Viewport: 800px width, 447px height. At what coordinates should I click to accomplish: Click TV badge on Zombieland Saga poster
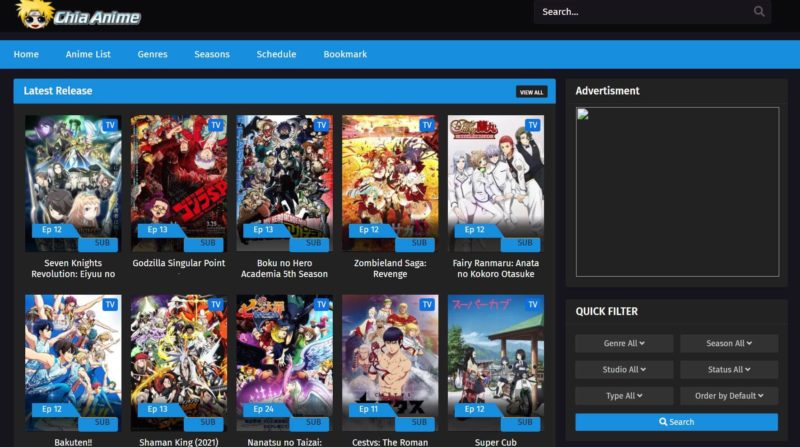[427, 125]
